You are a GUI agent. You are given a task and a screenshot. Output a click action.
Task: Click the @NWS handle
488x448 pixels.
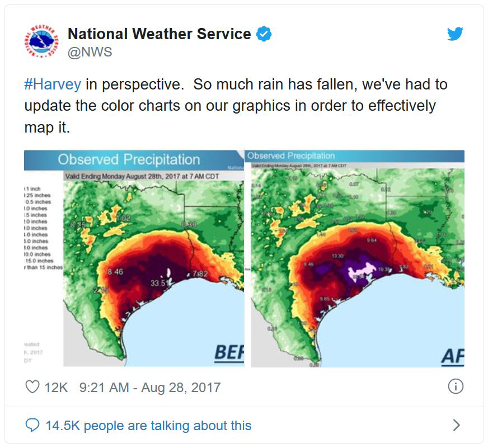[90, 52]
